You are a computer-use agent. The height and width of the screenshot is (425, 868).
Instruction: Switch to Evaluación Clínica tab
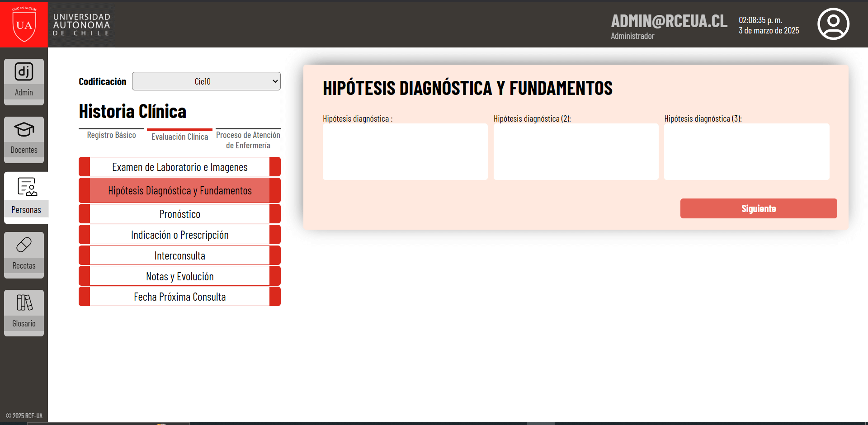179,136
